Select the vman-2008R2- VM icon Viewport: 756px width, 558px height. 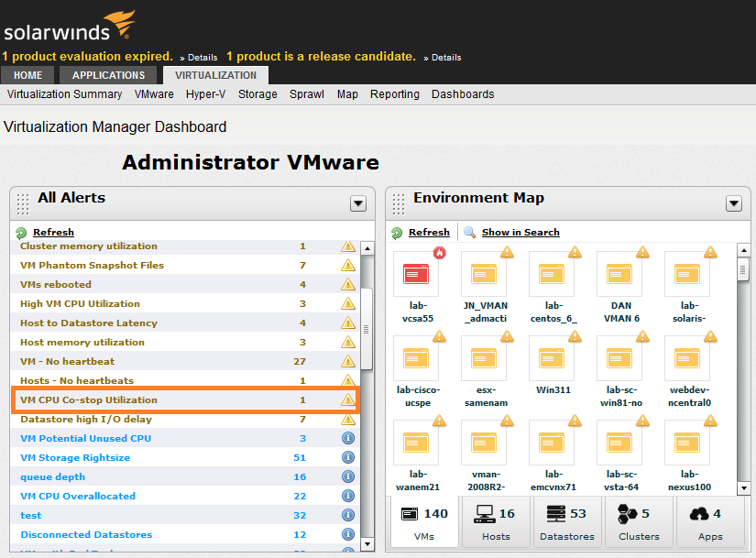point(484,443)
